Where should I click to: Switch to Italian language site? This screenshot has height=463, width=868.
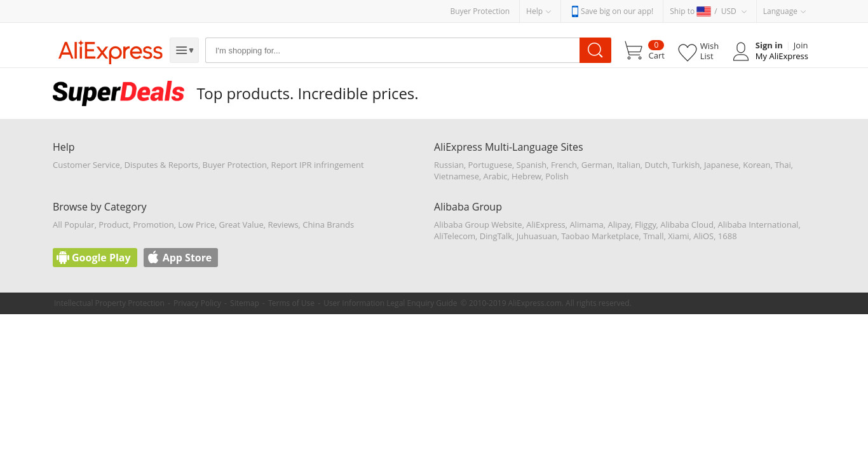[628, 165]
